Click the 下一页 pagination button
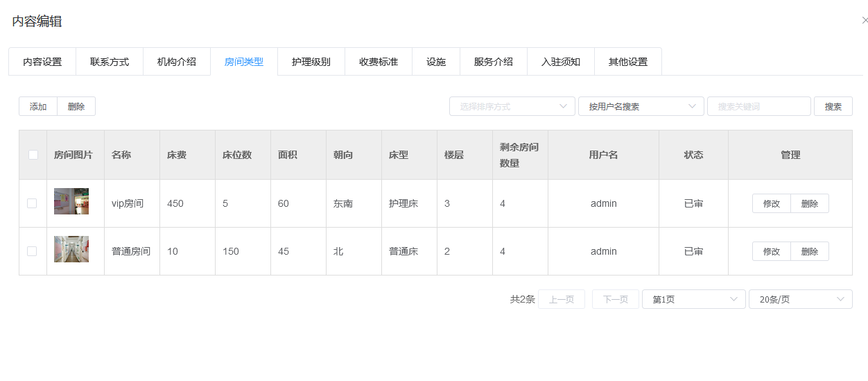Screen dimensions: 868x381 [x=616, y=299]
